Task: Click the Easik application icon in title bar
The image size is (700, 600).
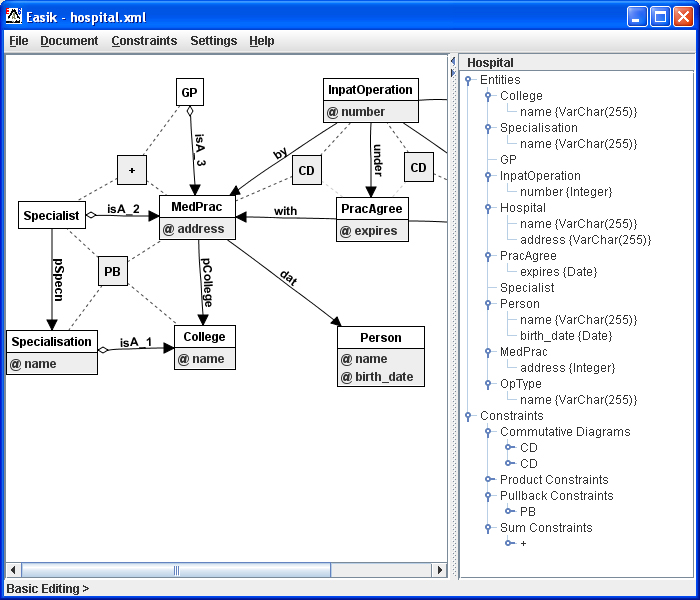Action: 14,16
